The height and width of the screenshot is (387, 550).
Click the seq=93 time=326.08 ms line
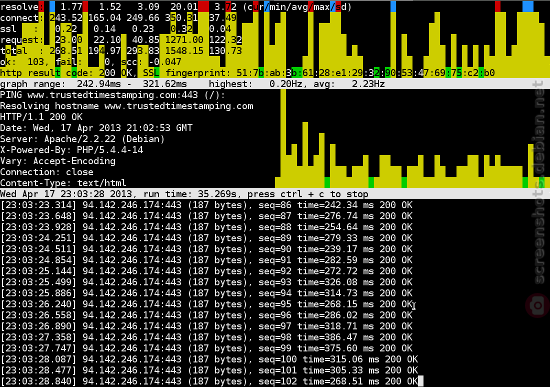207,282
